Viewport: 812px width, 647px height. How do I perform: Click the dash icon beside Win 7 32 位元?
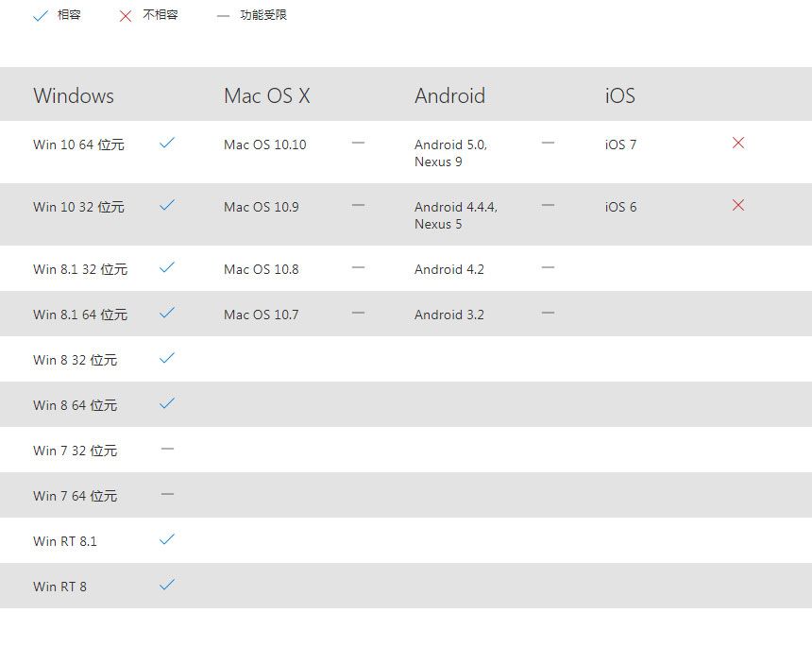pyautogui.click(x=167, y=449)
